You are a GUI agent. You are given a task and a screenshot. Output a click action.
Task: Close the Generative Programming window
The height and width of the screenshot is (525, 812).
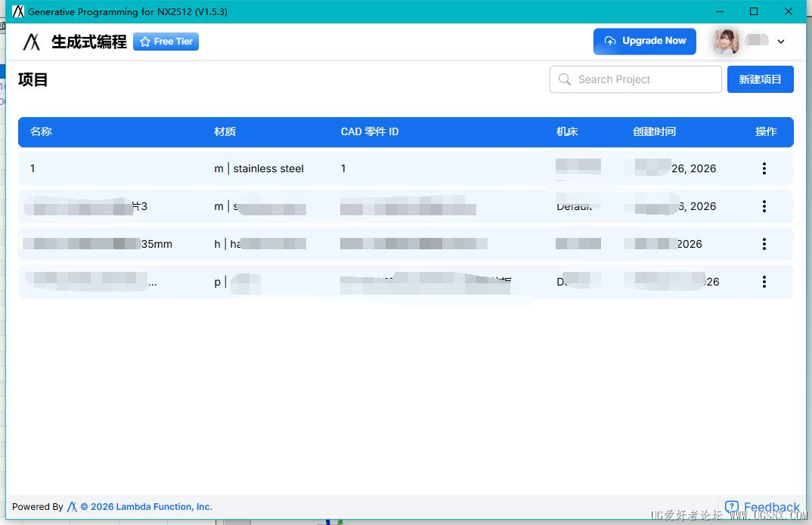tap(788, 11)
